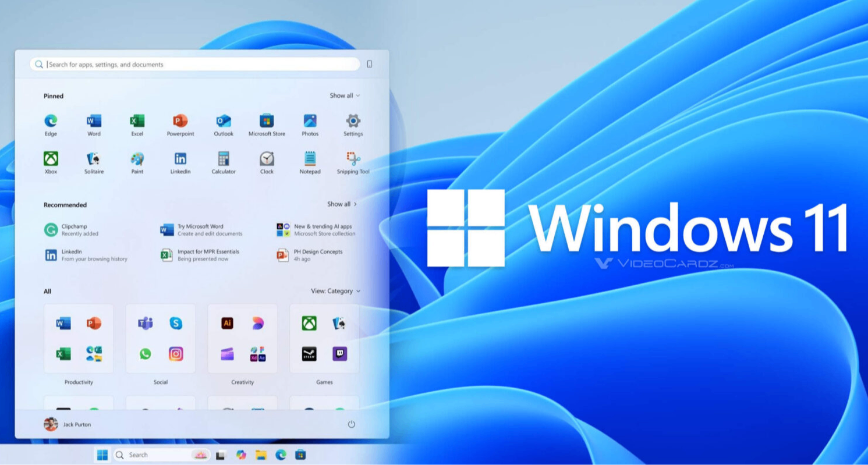Open Word in the Productivity category

63,324
